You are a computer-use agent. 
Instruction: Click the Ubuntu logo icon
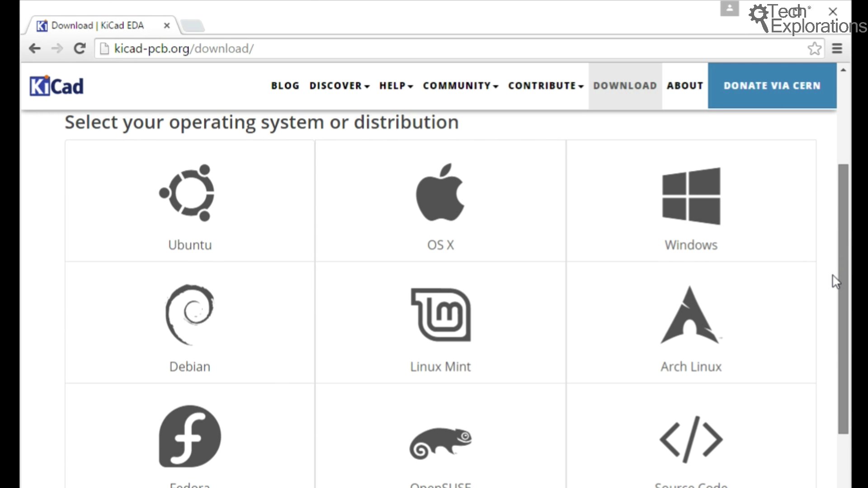pyautogui.click(x=187, y=193)
